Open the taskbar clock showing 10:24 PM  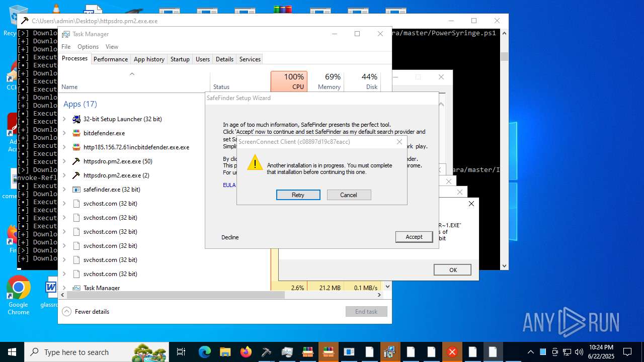tap(601, 352)
